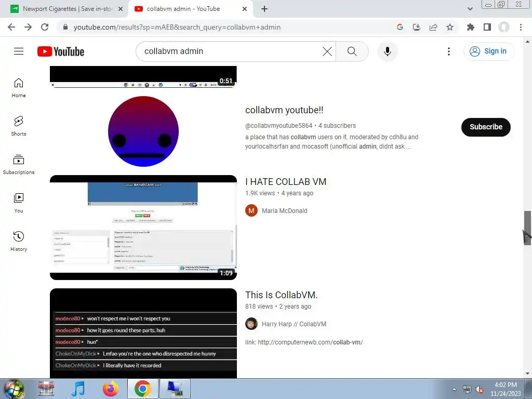The width and height of the screenshot is (532, 399).
Task: Open Shorts in the sidebar
Action: point(19,126)
